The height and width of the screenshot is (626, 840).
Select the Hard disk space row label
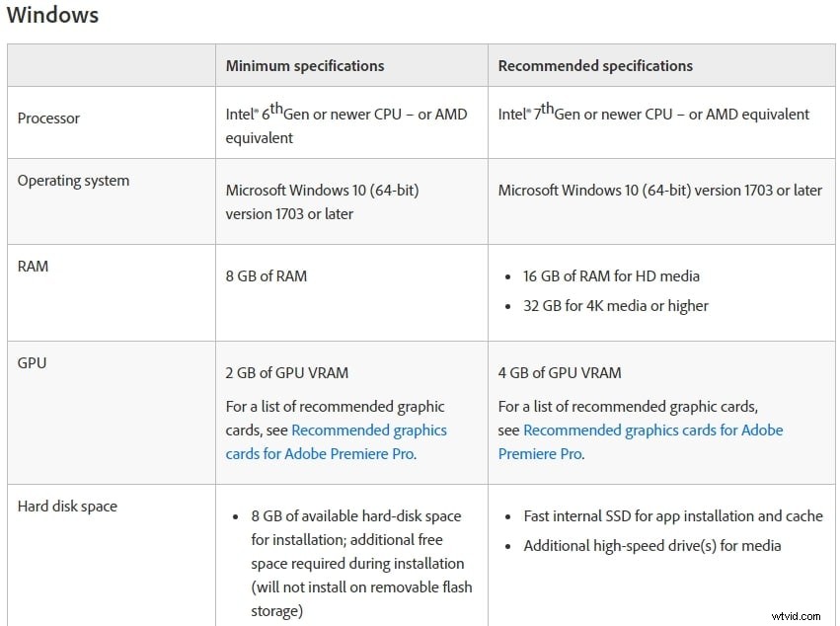click(x=67, y=507)
